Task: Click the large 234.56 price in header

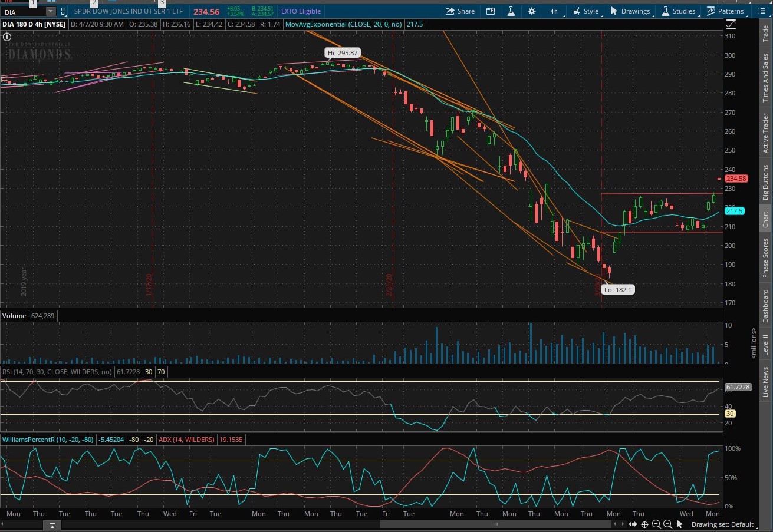Action: tap(206, 12)
